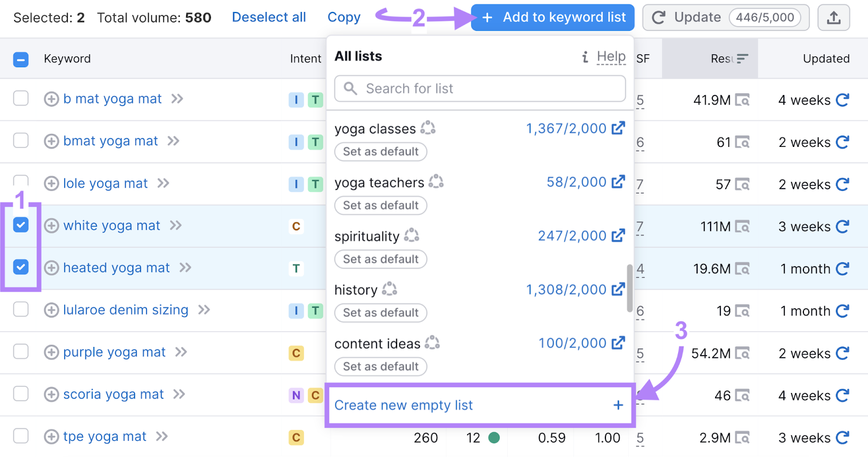Sort by the Keyword column header

tap(67, 59)
